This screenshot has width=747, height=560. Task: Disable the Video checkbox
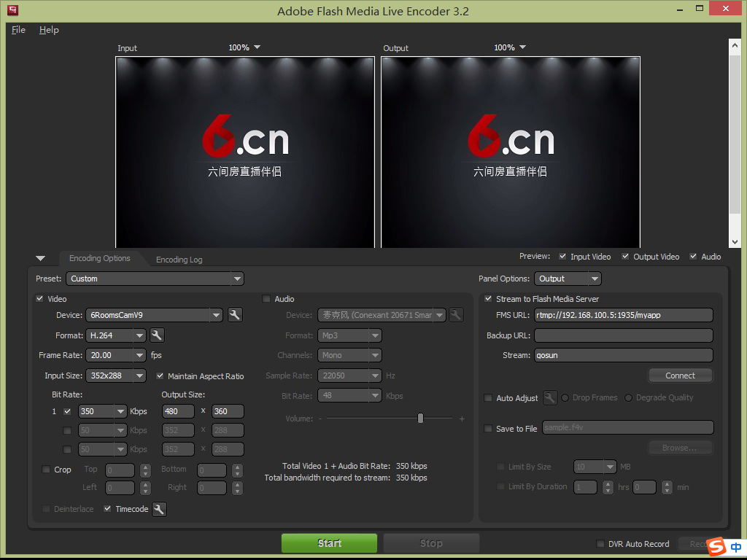[x=40, y=298]
